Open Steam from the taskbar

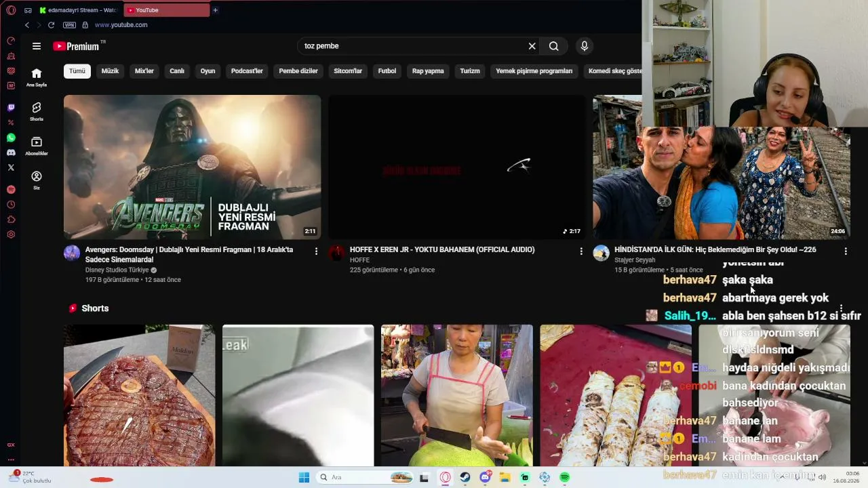(x=465, y=477)
